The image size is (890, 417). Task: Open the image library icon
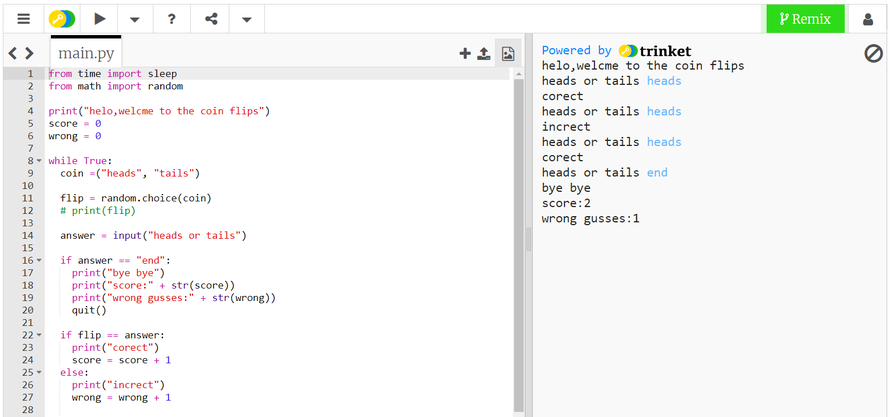click(508, 54)
